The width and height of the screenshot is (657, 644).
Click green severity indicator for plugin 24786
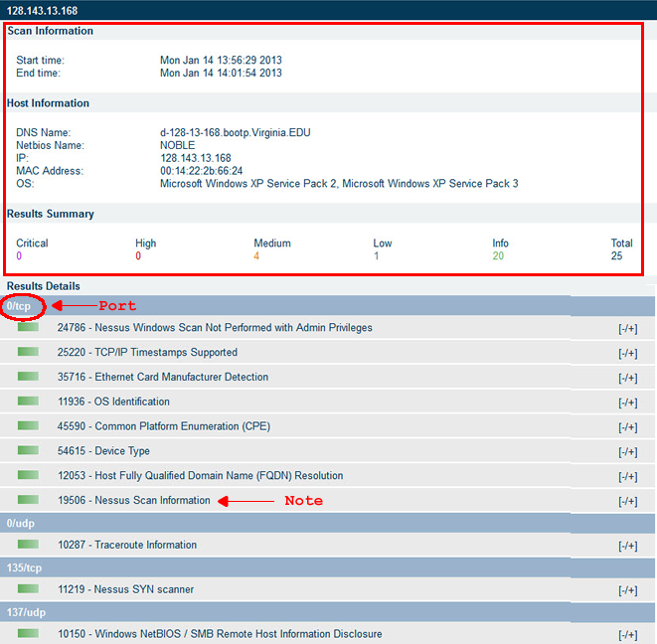tap(28, 327)
